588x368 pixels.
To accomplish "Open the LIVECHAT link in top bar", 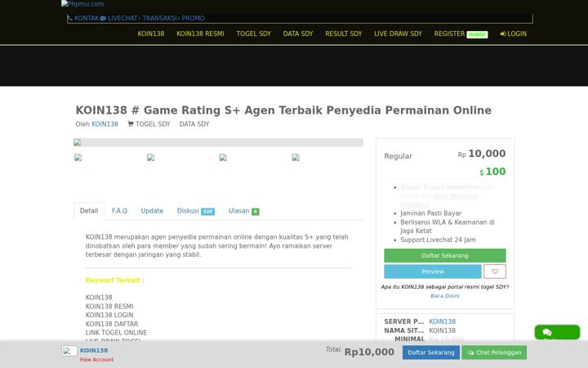I will click(118, 18).
